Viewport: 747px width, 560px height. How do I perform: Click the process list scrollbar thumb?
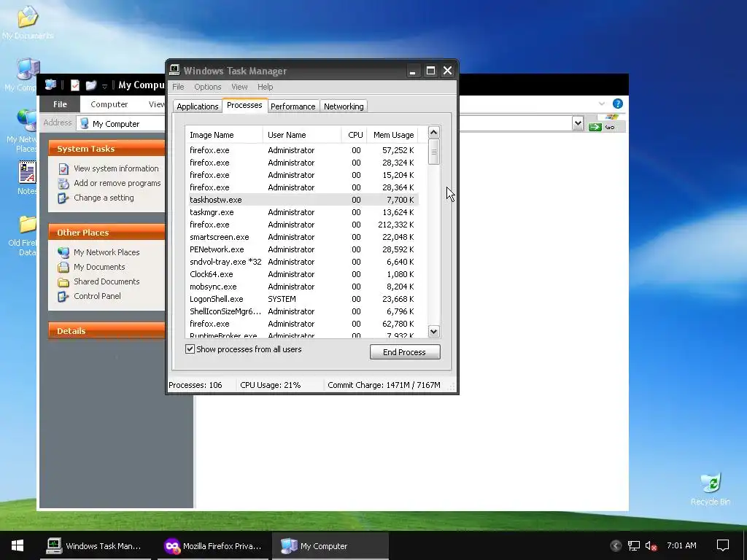[x=433, y=152]
